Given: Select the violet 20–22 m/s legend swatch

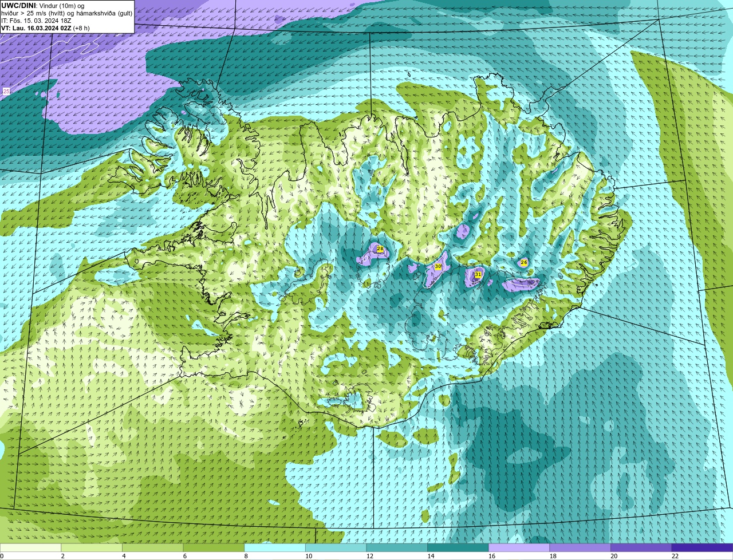Looking at the screenshot, I should (x=641, y=547).
